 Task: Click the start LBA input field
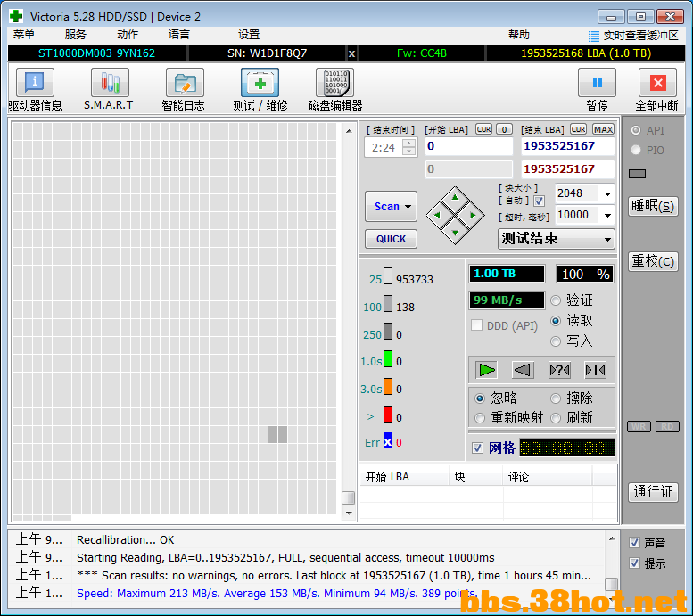pos(469,146)
